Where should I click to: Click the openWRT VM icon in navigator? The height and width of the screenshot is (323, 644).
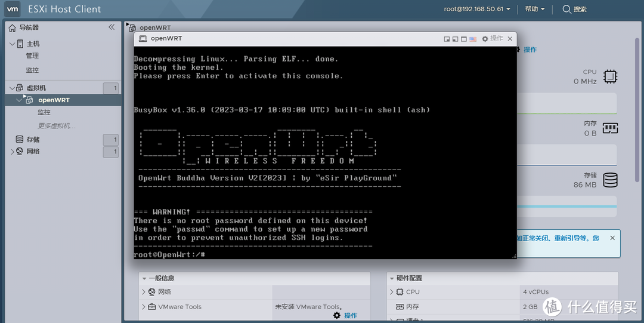coord(29,100)
